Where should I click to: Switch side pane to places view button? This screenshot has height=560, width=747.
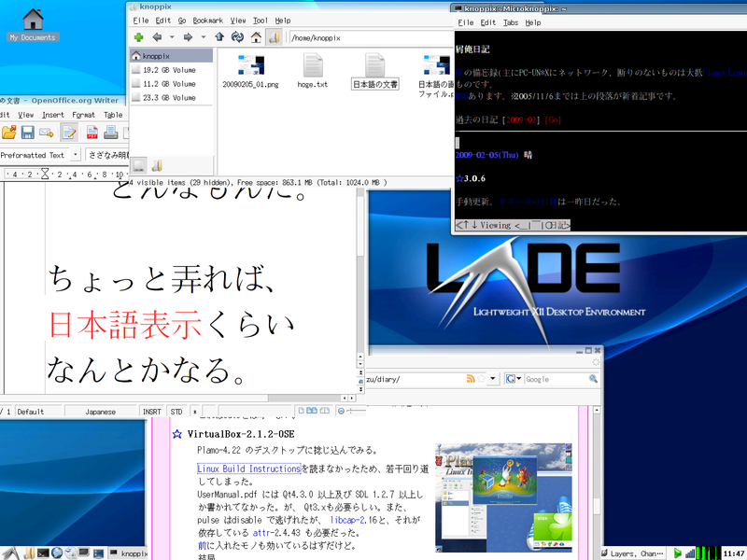(138, 165)
